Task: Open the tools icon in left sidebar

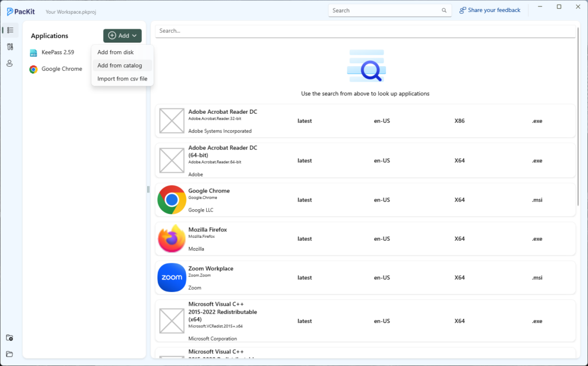Action: 10,47
